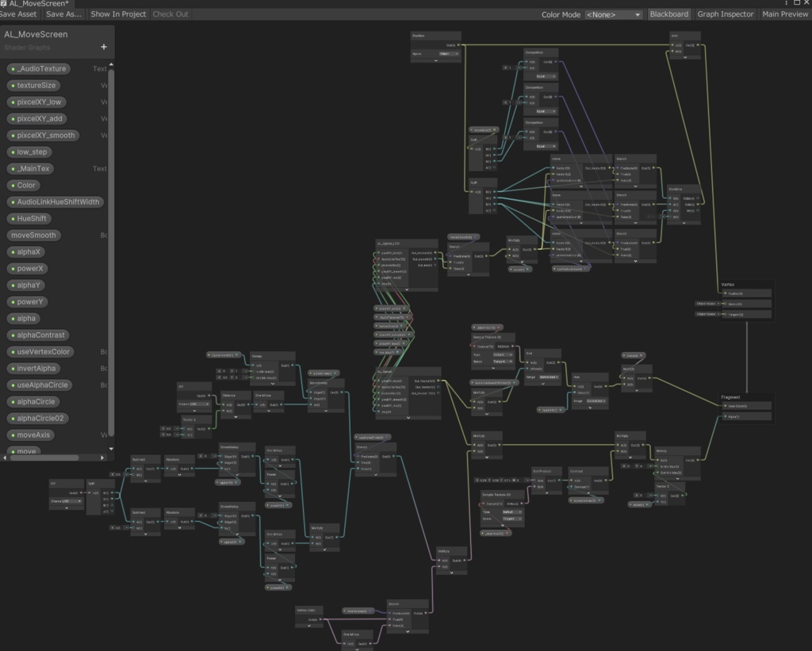Select the _AudioTexture property in the Blackboard
Image resolution: width=812 pixels, height=651 pixels.
(x=39, y=68)
